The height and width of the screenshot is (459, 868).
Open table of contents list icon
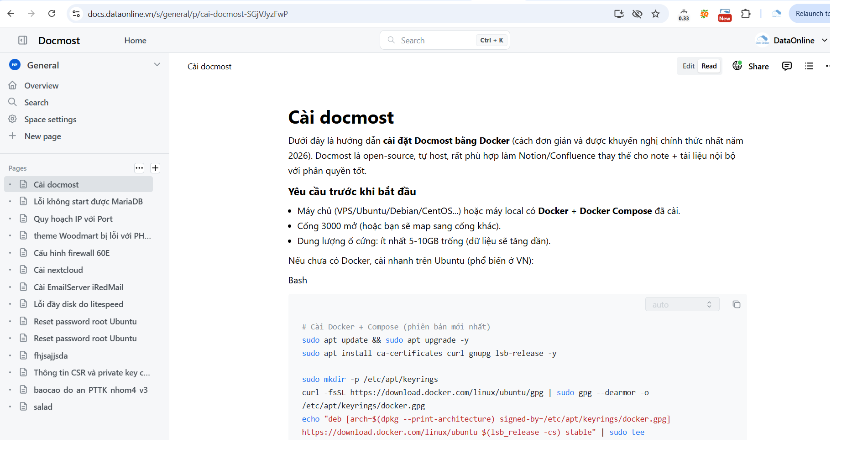(x=809, y=66)
